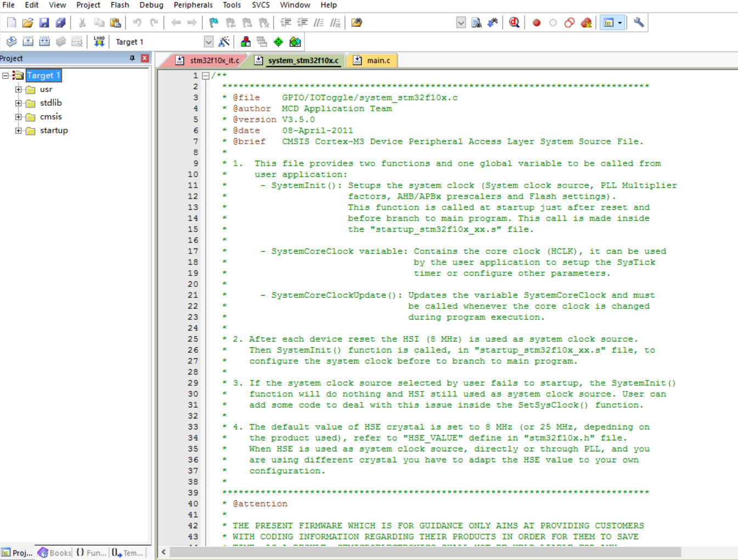738x560 pixels.
Task: Rebuild all target files
Action: 44,42
